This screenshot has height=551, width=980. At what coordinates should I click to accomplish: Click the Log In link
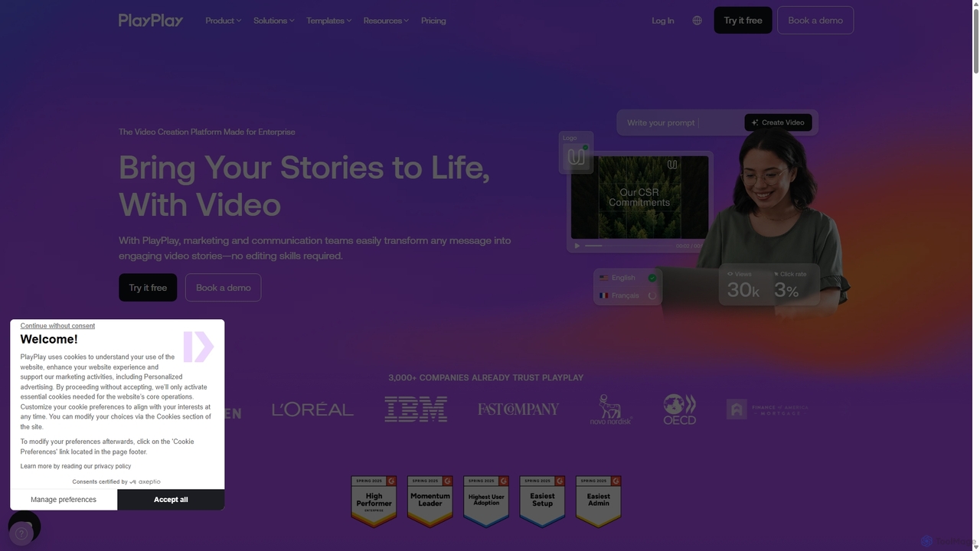[x=663, y=21]
